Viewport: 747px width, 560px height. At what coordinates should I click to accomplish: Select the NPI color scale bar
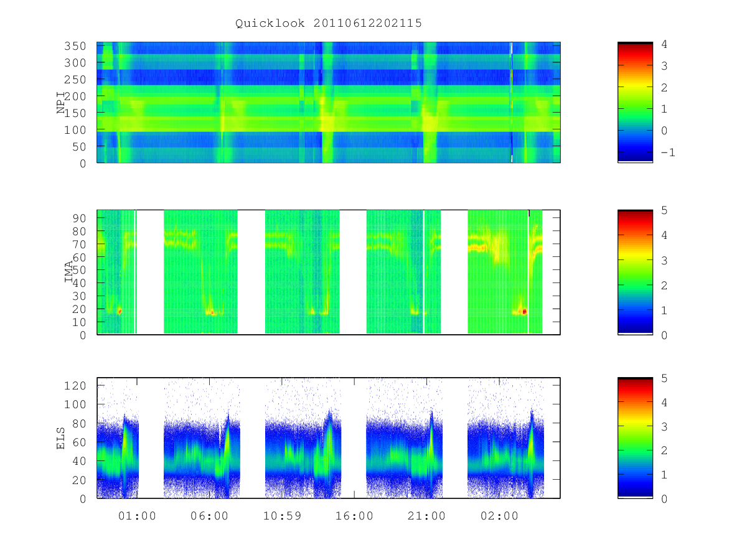(x=635, y=103)
